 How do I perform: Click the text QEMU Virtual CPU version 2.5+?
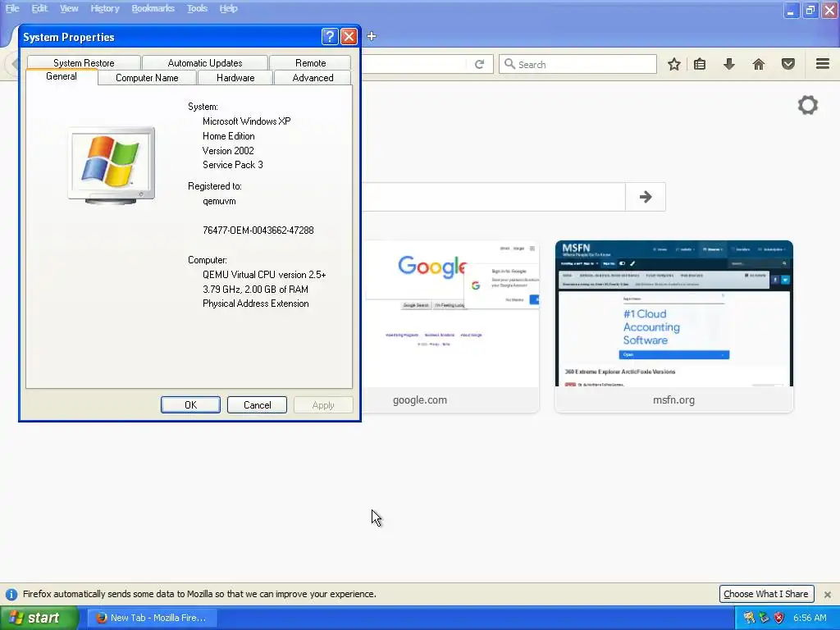[x=264, y=275]
